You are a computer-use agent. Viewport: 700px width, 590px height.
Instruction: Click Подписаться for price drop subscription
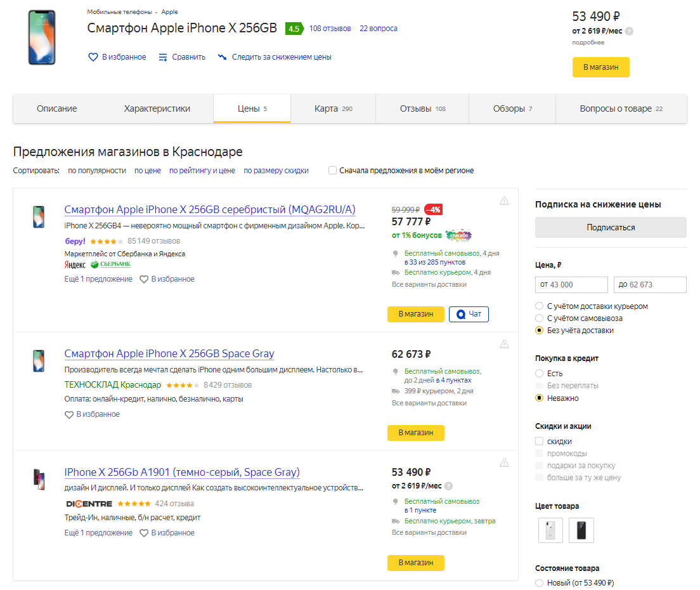click(x=611, y=227)
